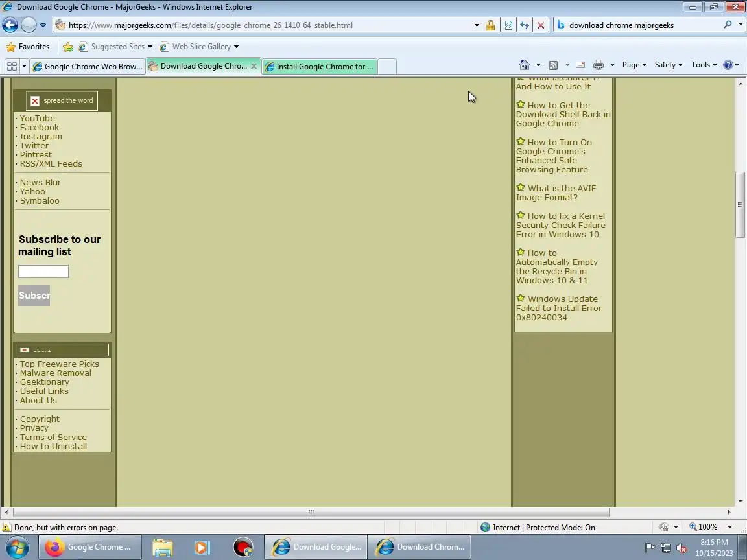This screenshot has height=560, width=747.
Task: Click the Home icon in command bar
Action: tap(525, 65)
